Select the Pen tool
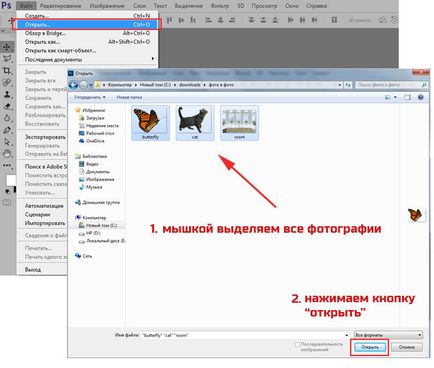The image size is (434, 368). tap(7, 130)
